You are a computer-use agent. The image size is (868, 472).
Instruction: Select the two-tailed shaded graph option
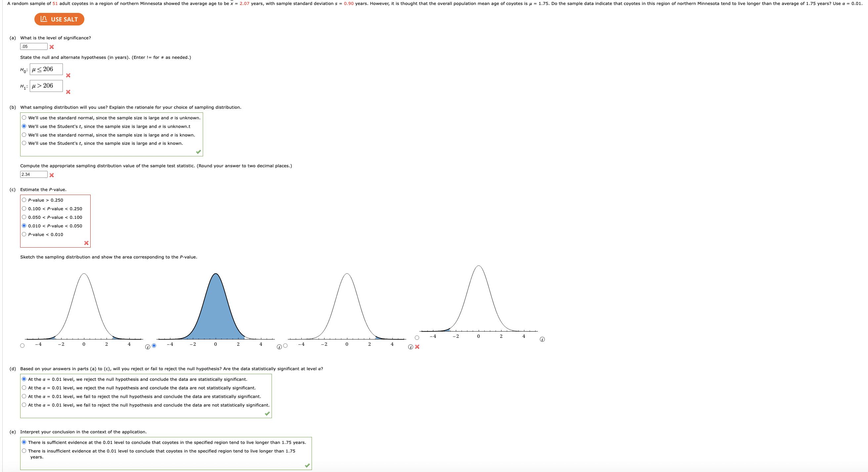pyautogui.click(x=22, y=346)
